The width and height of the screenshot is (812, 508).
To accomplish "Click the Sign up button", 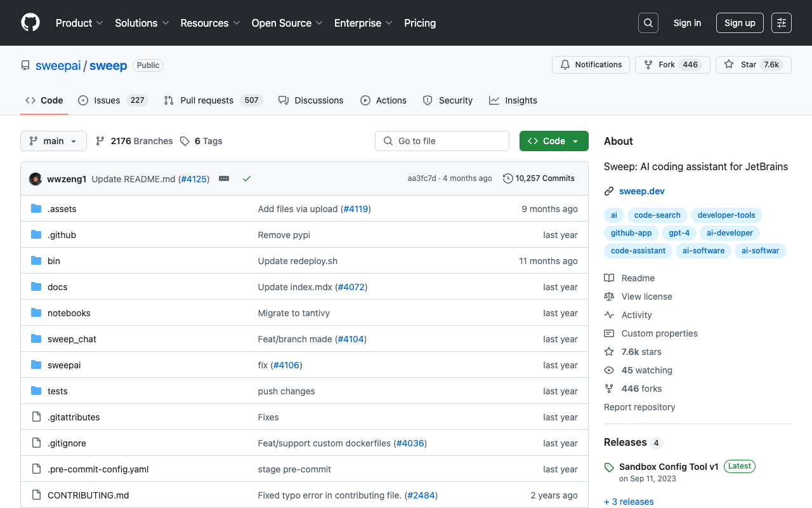I will point(740,23).
